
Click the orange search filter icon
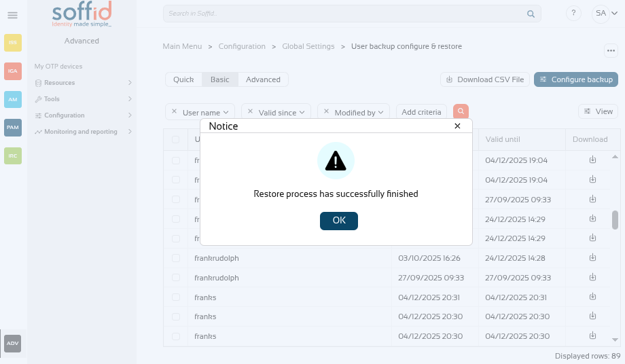(x=461, y=112)
